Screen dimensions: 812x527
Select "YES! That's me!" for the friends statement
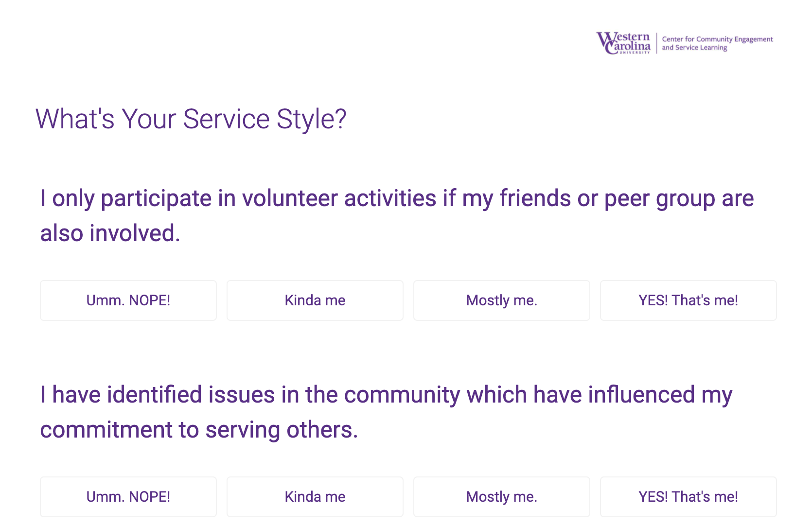(x=688, y=300)
